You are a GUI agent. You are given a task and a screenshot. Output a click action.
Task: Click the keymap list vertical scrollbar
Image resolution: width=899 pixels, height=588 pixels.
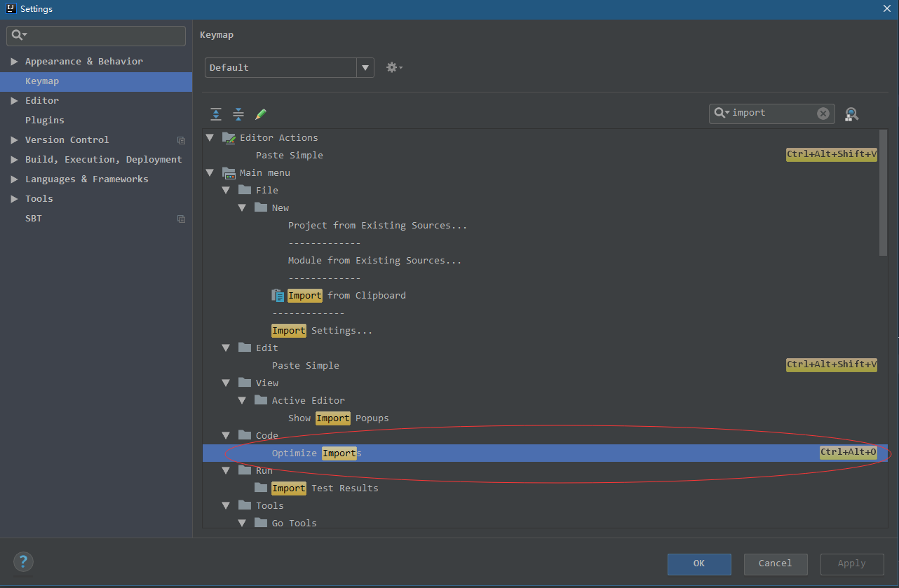coord(884,193)
